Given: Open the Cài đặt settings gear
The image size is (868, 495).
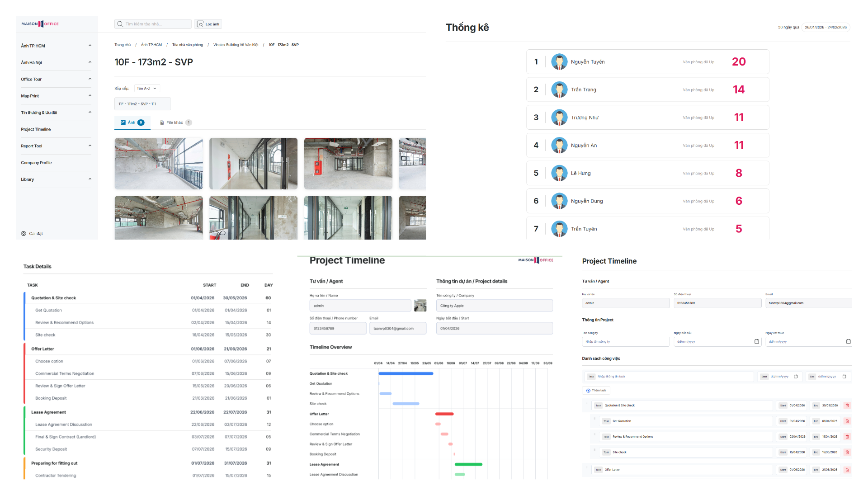Looking at the screenshot, I should click(24, 234).
